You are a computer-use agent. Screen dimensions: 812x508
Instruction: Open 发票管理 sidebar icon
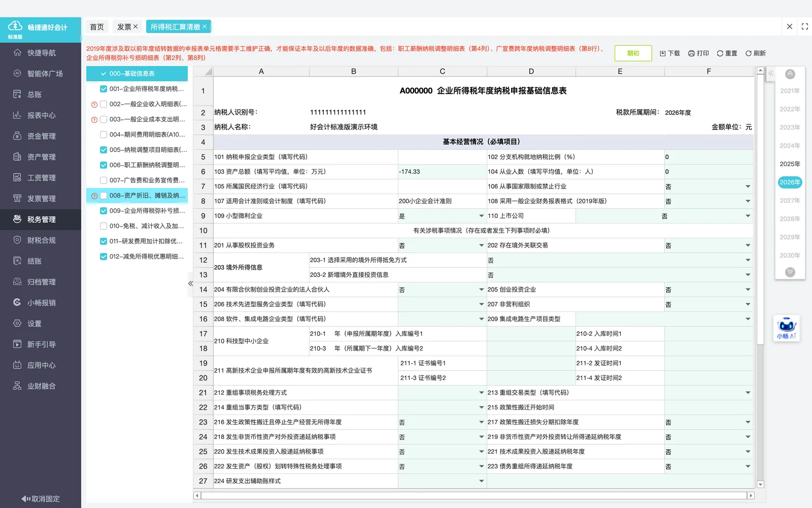coord(17,199)
